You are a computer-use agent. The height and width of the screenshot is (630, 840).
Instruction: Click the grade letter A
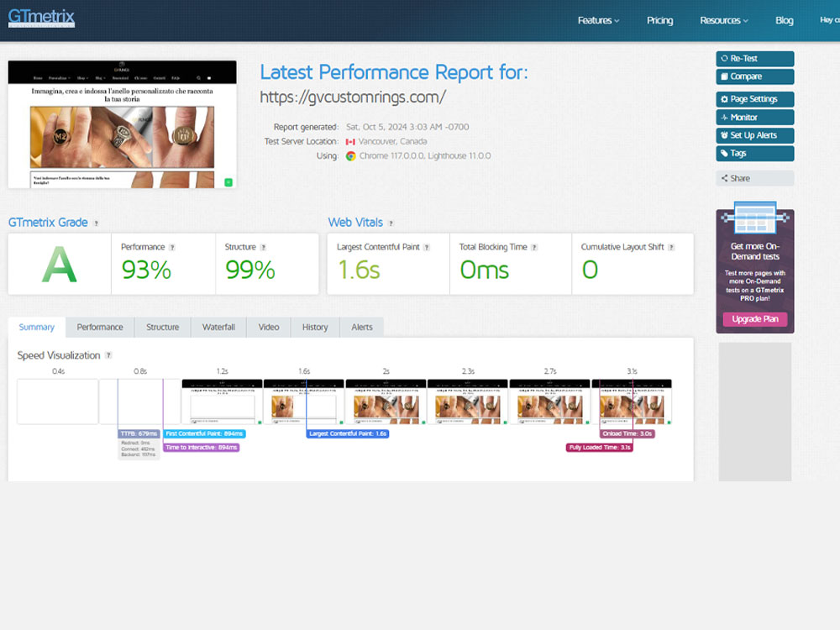pyautogui.click(x=60, y=264)
